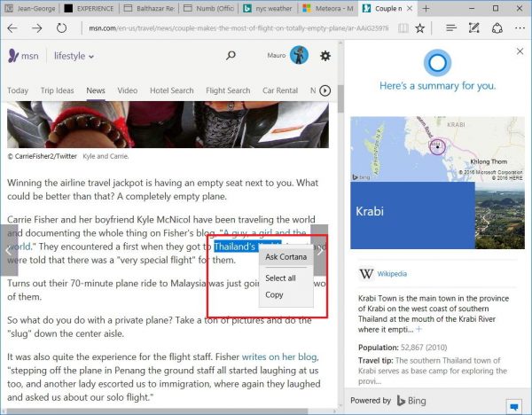532x415 pixels.
Task: Open Wikipedia link in Cortana pane
Action: click(x=392, y=274)
